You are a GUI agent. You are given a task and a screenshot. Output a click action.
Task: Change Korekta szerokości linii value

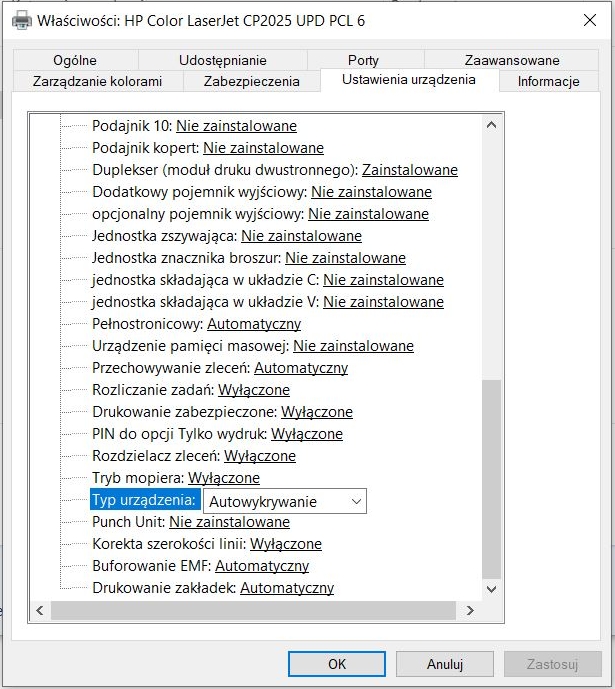click(286, 544)
